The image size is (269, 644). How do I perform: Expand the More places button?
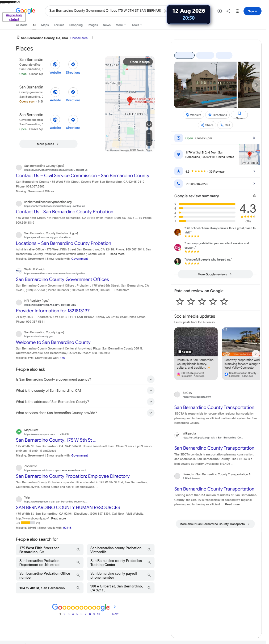48,144
